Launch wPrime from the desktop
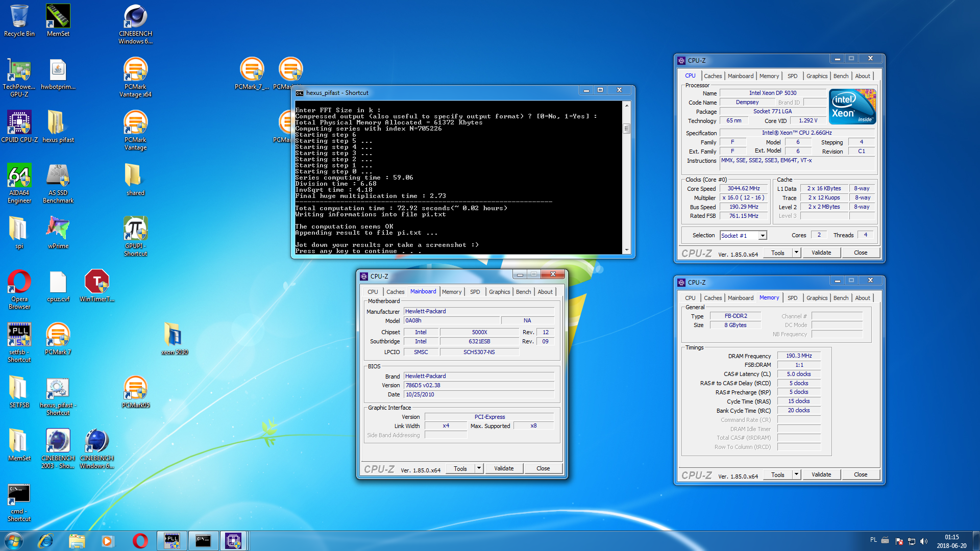 click(x=58, y=233)
